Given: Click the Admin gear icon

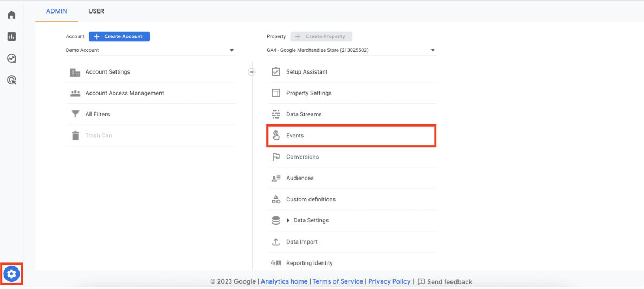Looking at the screenshot, I should pyautogui.click(x=11, y=274).
